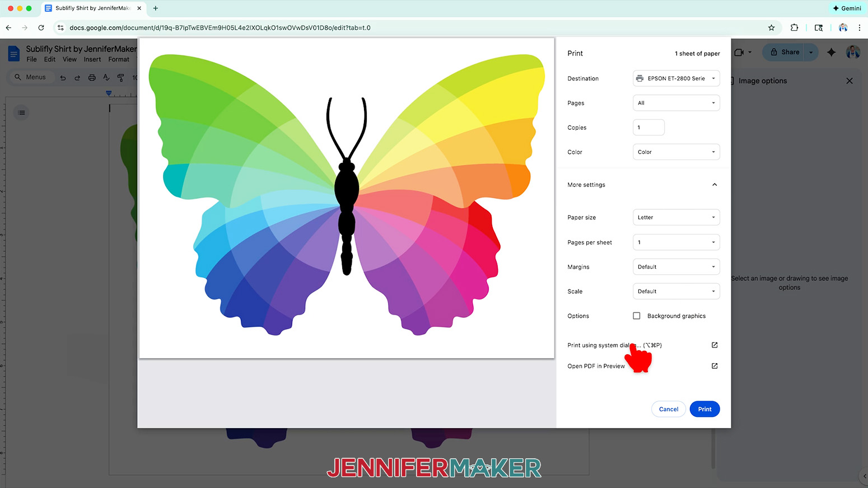
Task: Open the document outline icon
Action: pyautogui.click(x=21, y=112)
